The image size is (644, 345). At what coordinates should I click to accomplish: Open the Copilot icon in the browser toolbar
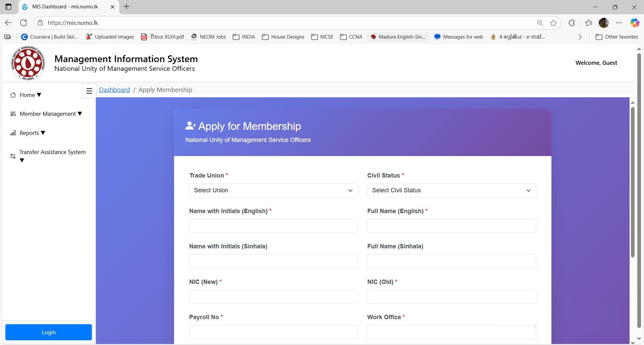pyautogui.click(x=634, y=23)
